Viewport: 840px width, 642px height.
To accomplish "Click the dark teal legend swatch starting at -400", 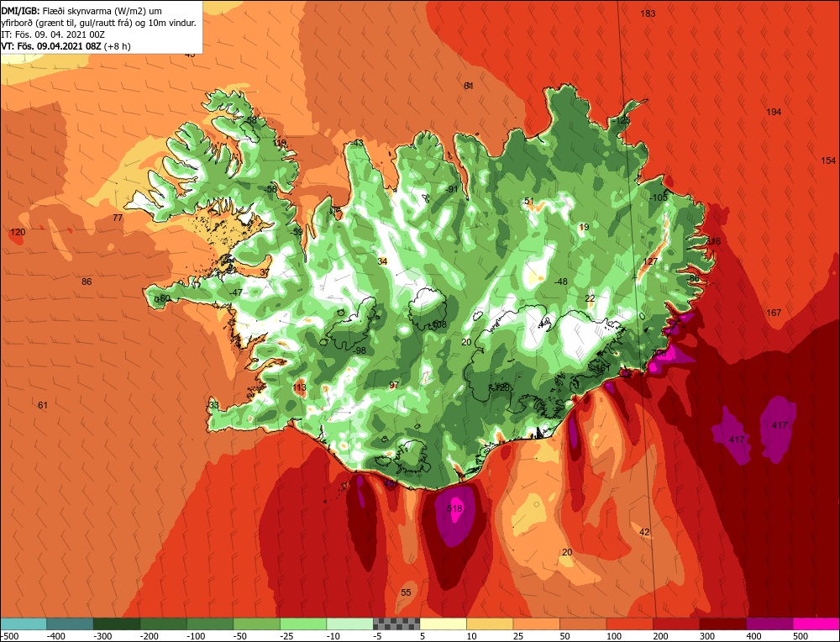I will pyautogui.click(x=71, y=624).
